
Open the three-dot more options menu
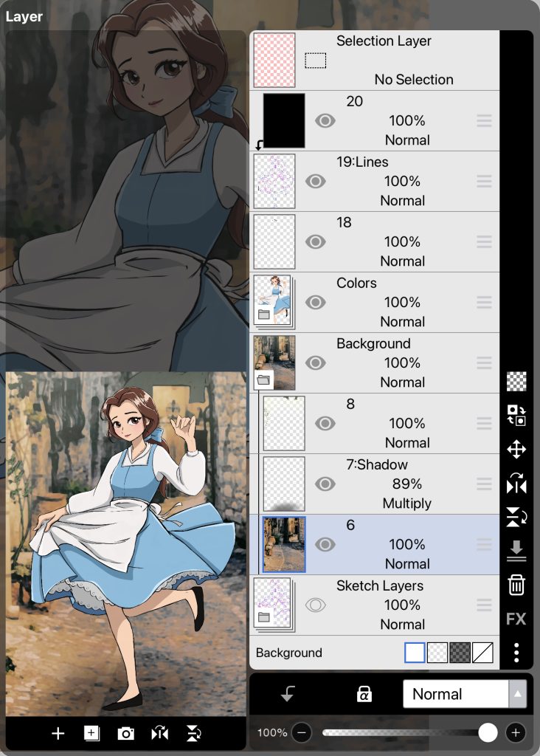coord(516,653)
